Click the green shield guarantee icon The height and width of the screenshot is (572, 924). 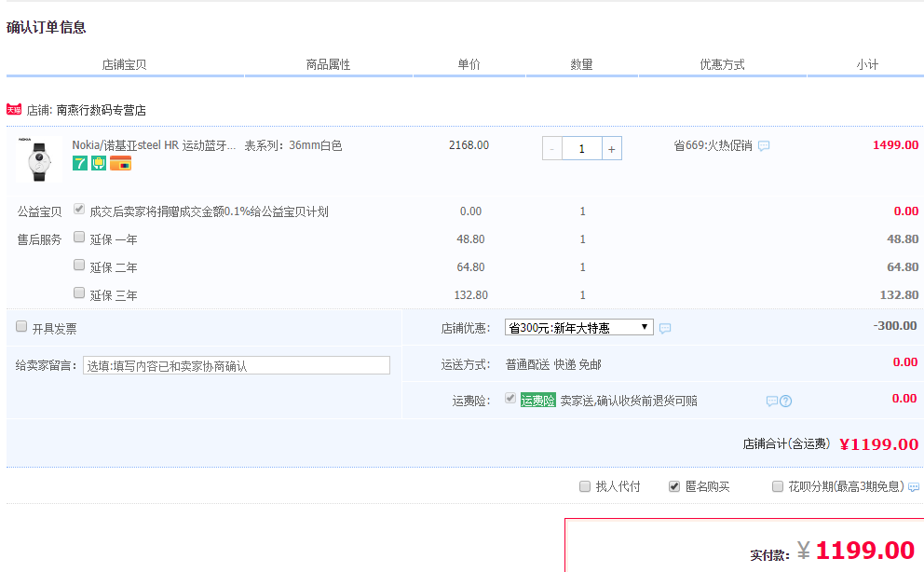99,163
